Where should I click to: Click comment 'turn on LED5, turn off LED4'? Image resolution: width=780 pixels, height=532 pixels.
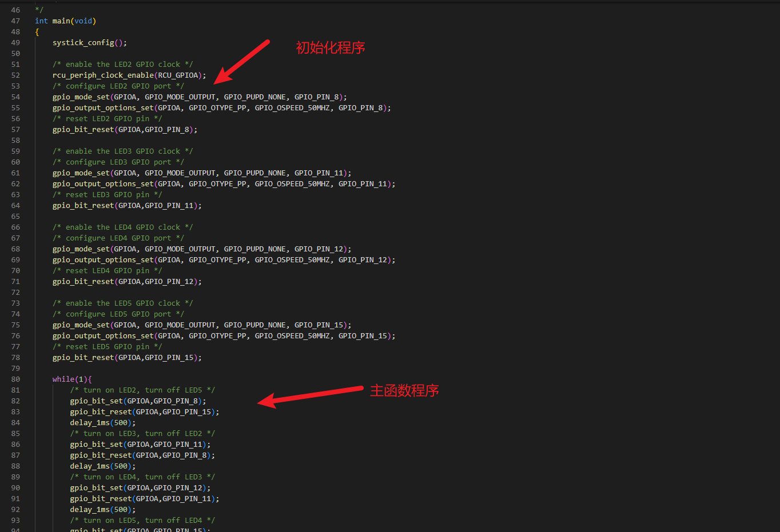(142, 521)
